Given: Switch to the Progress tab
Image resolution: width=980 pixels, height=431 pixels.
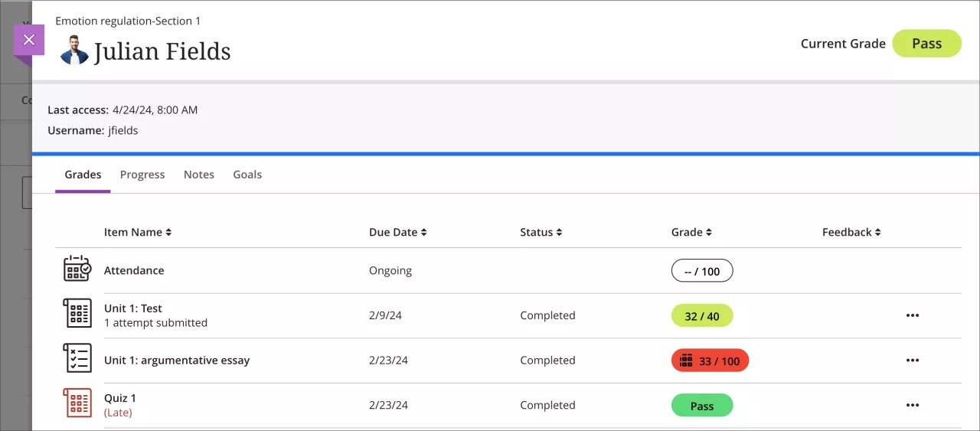Looking at the screenshot, I should tap(142, 175).
